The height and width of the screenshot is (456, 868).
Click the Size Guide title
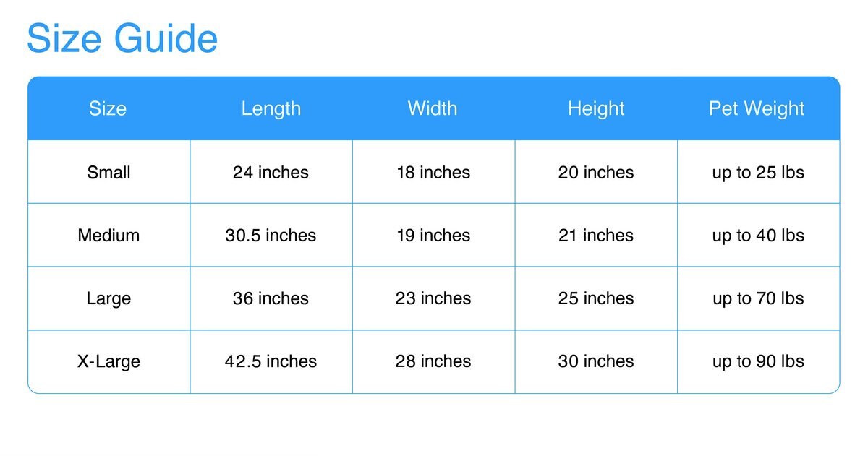pyautogui.click(x=122, y=39)
